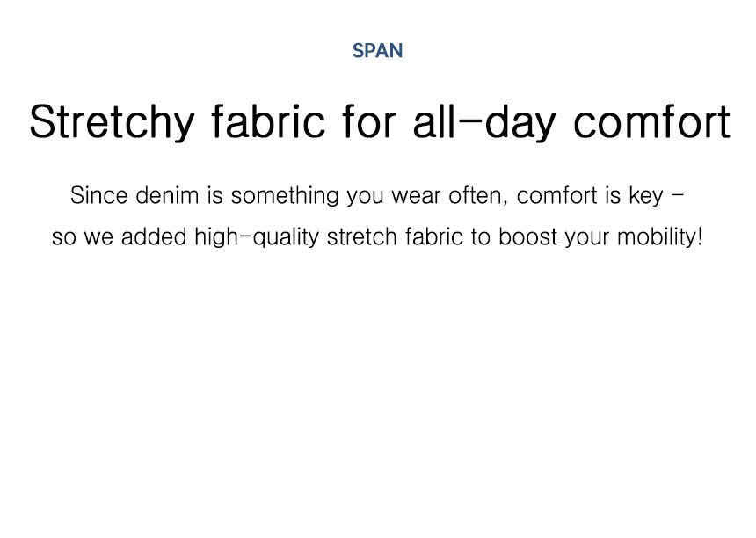Click the word Since in the paragraph
Viewport: 756px width, 538px height.
pos(98,196)
